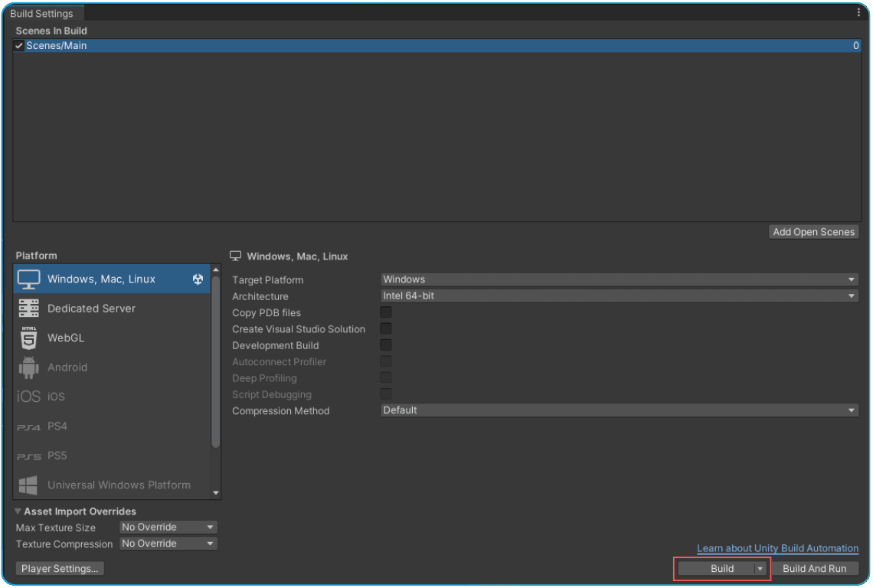Viewport: 873px width, 588px height.
Task: Click the Unity logo beside Windows, Mac, Linux
Action: tap(198, 279)
